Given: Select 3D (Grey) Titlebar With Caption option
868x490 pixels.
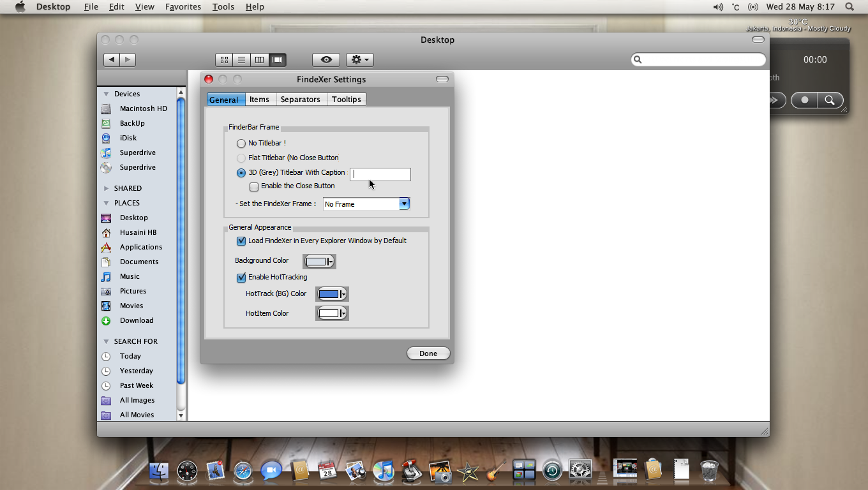Looking at the screenshot, I should tap(241, 173).
